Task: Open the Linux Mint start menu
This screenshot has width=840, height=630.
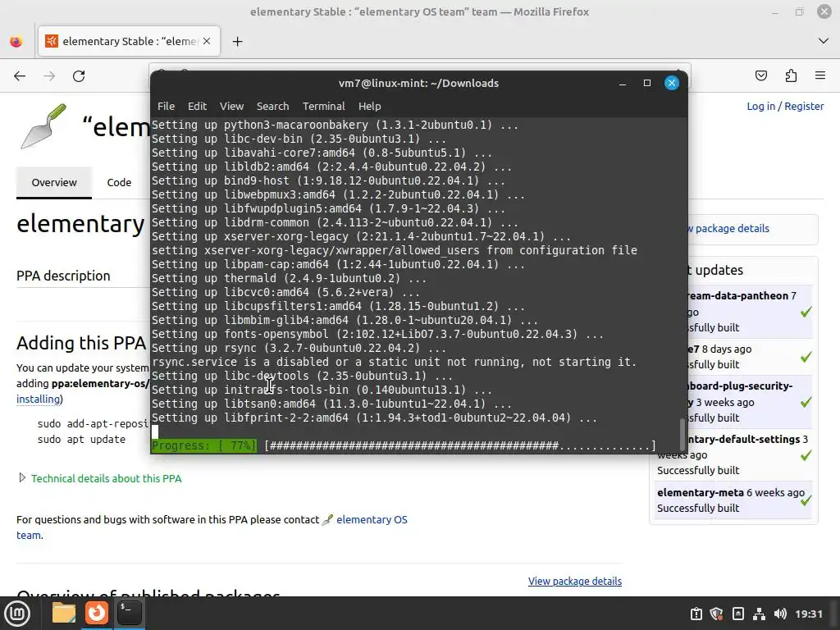Action: click(18, 614)
